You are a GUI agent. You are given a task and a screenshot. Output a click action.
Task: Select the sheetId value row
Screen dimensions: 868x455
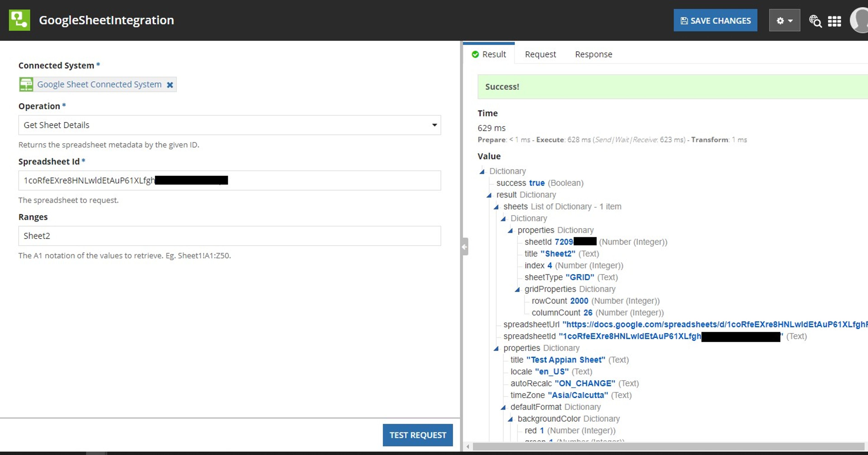(x=596, y=242)
